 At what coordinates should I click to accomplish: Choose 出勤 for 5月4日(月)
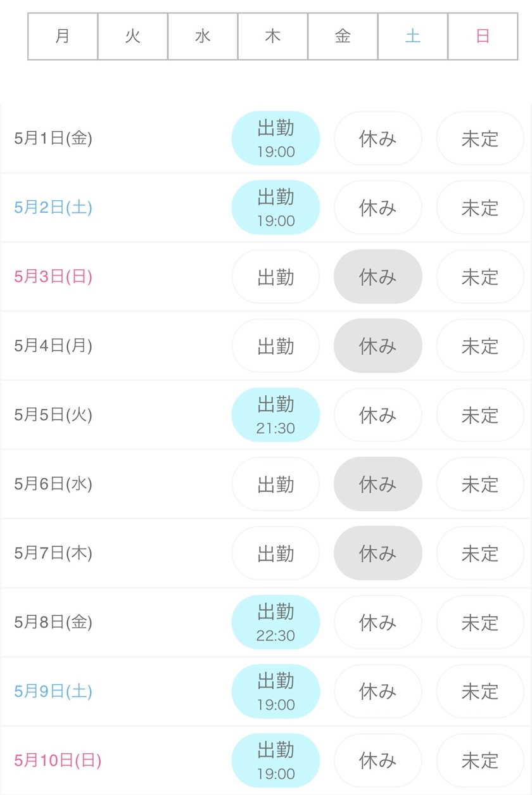pyautogui.click(x=275, y=346)
